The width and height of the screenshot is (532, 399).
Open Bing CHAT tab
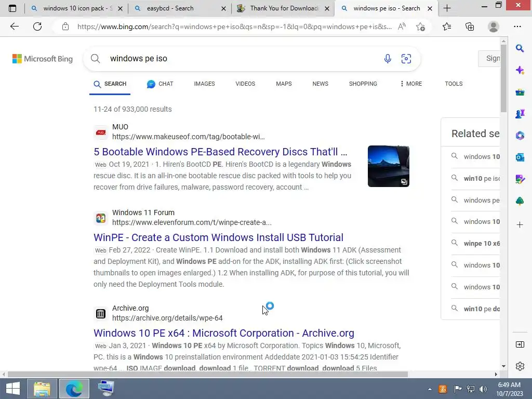point(160,84)
